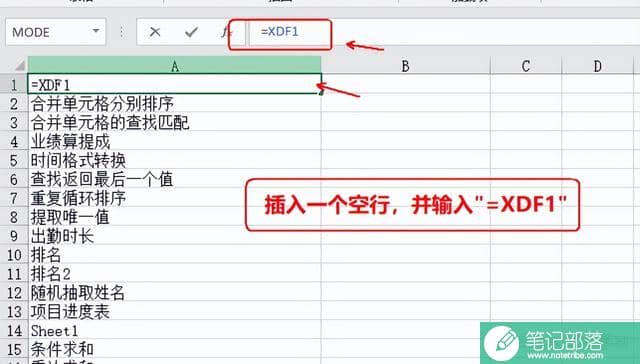Select row 7 header

tap(14, 198)
